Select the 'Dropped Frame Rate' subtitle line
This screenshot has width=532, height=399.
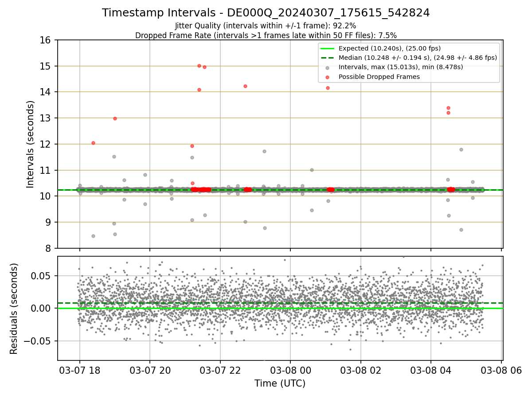pos(266,35)
